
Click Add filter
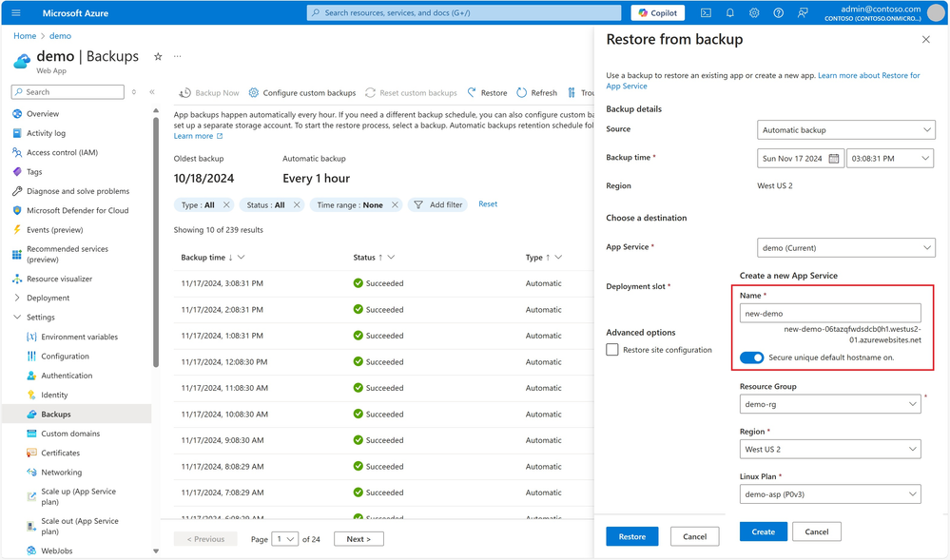tap(438, 204)
